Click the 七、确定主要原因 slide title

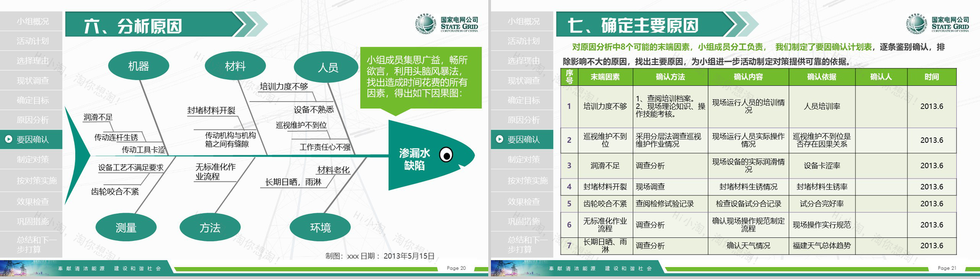pos(633,26)
